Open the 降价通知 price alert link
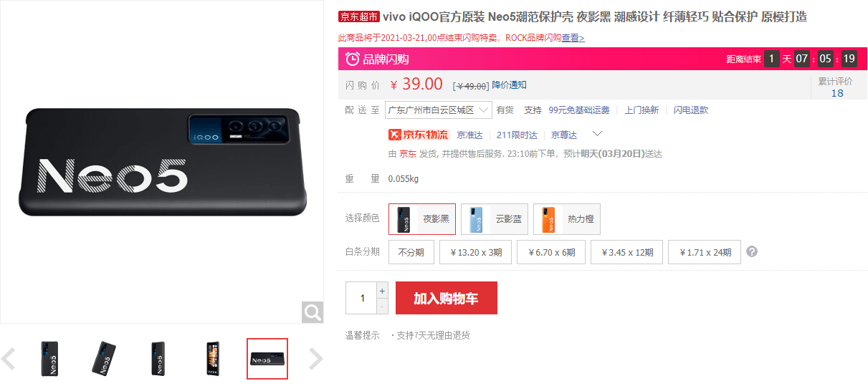Screen dimensions: 868x386 point(509,85)
